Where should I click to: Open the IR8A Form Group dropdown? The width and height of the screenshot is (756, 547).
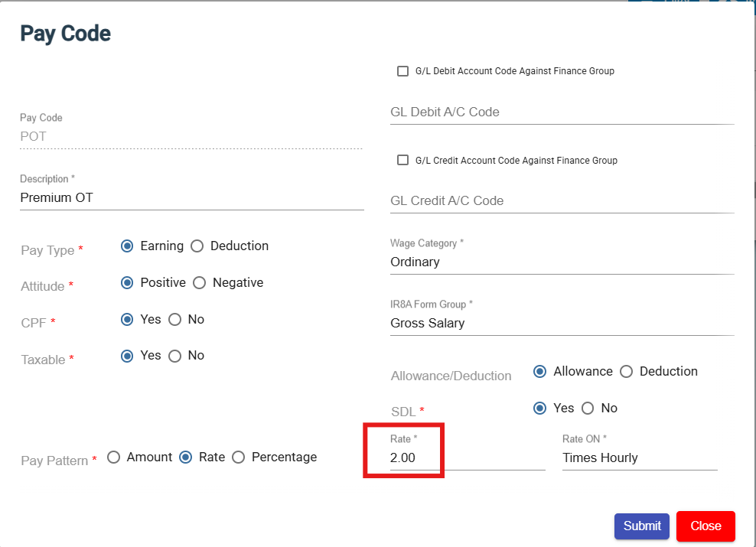coord(562,324)
